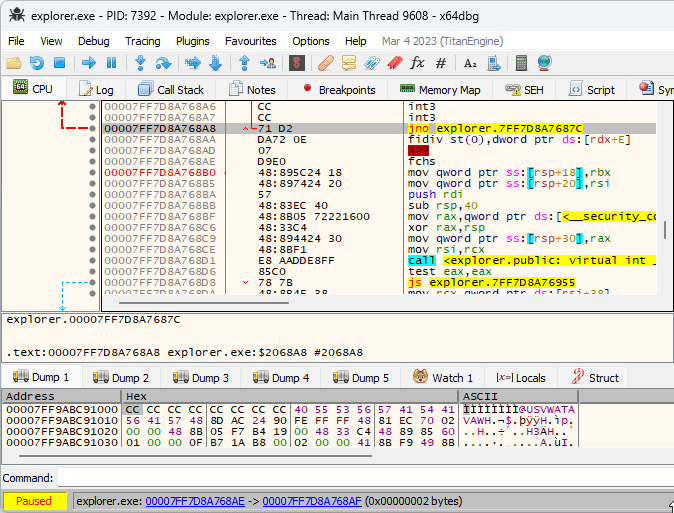The height and width of the screenshot is (513, 674).
Task: Switch to the SEH tab
Action: (524, 89)
